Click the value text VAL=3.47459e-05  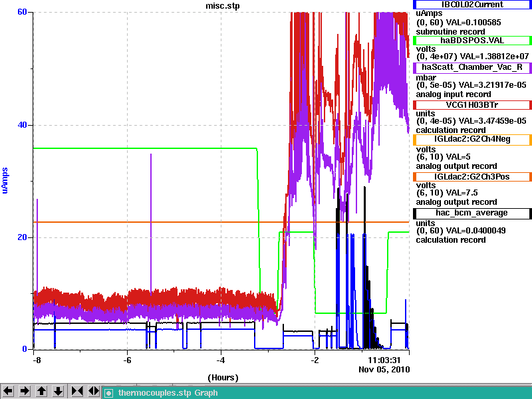pos(492,121)
